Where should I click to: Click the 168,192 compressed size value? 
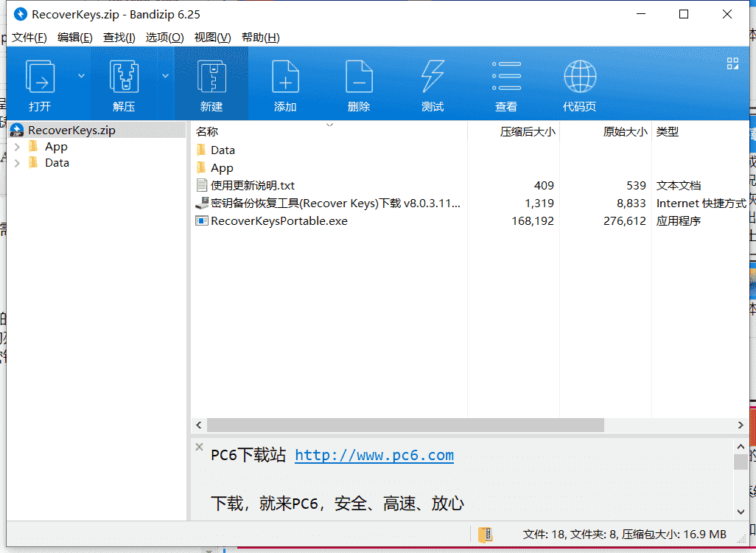pyautogui.click(x=533, y=221)
